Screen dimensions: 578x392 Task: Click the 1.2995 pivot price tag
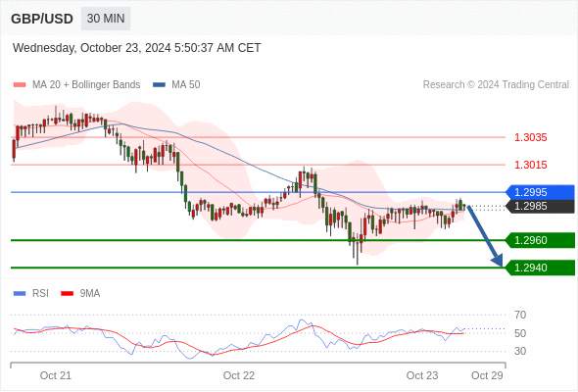tap(540, 192)
